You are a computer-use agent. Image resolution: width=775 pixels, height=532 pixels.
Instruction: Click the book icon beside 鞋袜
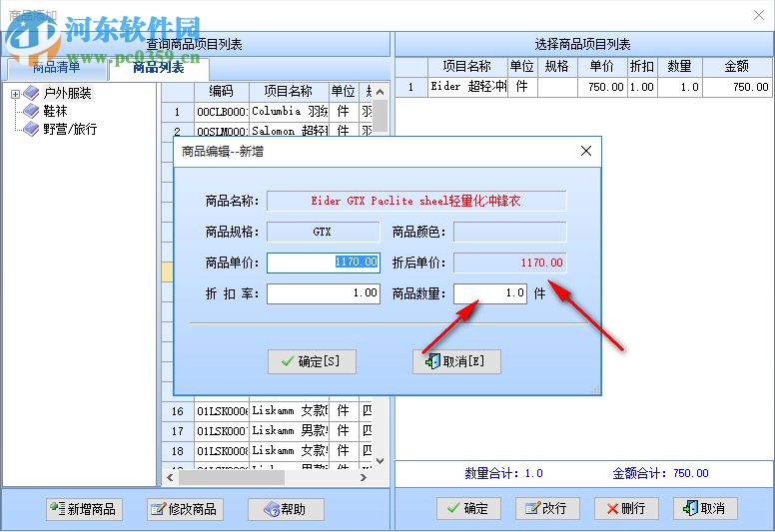[31, 111]
